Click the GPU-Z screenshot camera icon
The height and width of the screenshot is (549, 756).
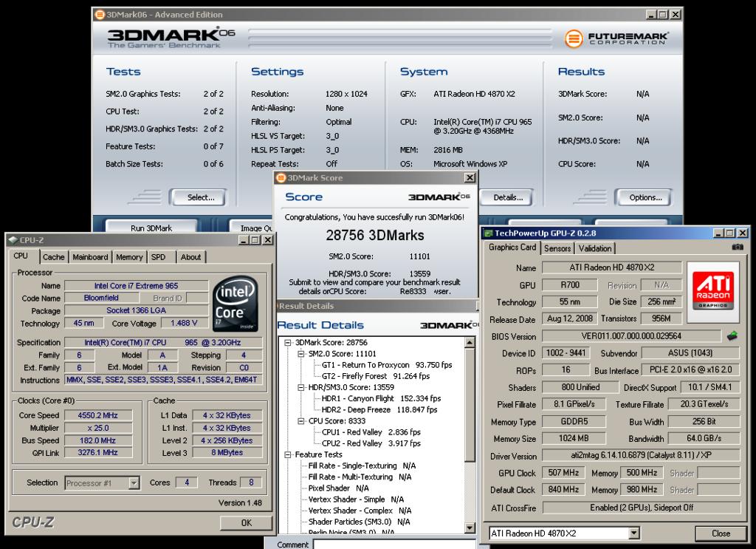click(738, 247)
